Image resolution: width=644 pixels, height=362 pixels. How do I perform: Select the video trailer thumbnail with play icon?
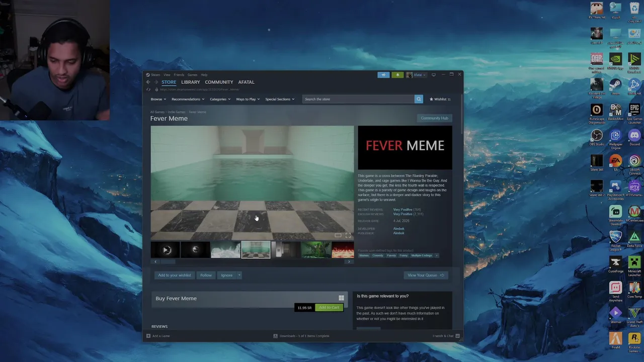click(x=165, y=249)
